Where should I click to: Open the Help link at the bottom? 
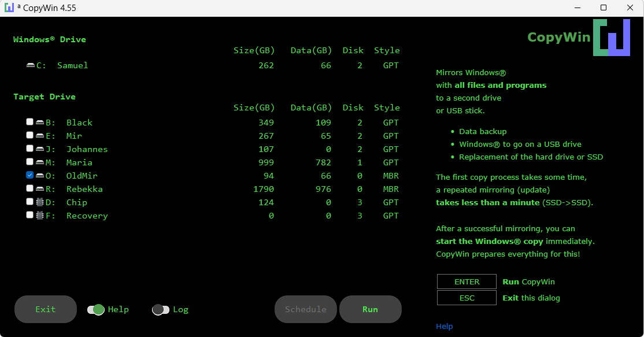click(x=445, y=326)
